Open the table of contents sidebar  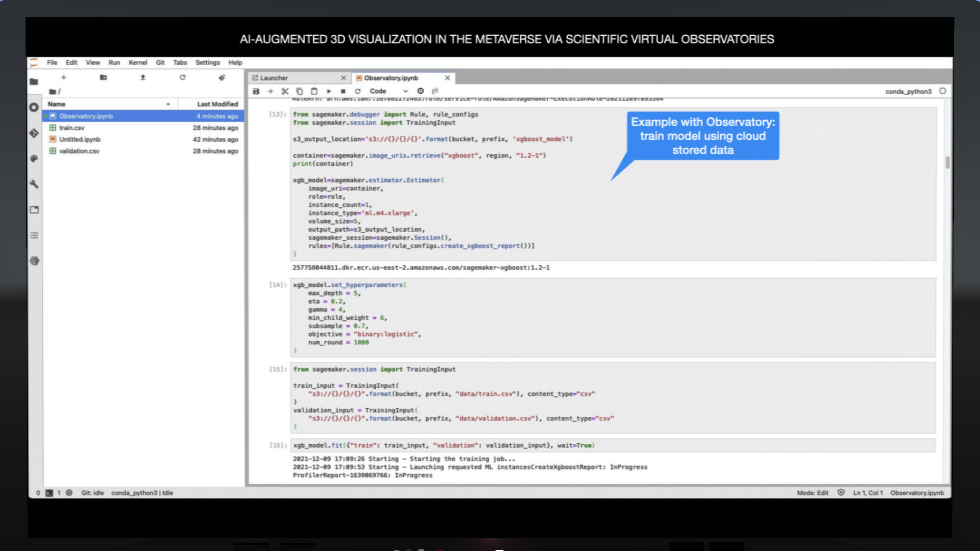[34, 235]
